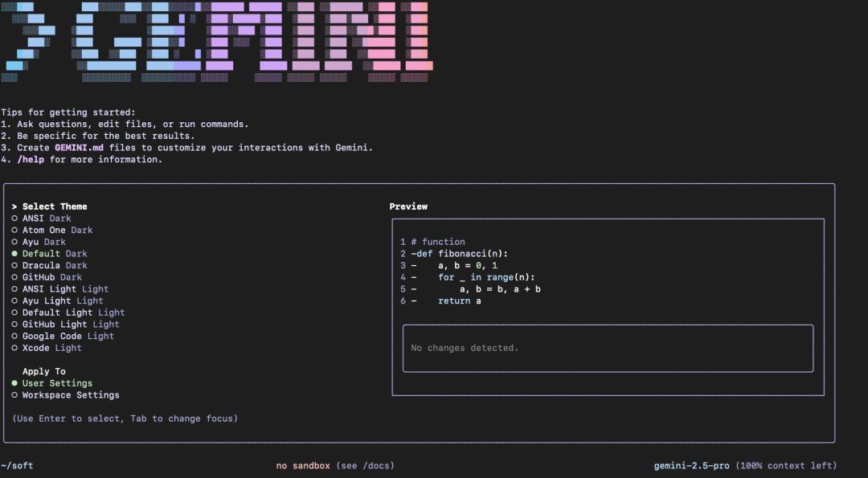Pick the Google Code Light theme

pos(63,336)
